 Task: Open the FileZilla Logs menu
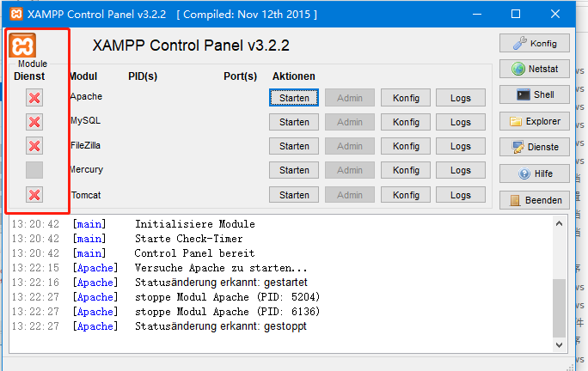[x=461, y=146]
